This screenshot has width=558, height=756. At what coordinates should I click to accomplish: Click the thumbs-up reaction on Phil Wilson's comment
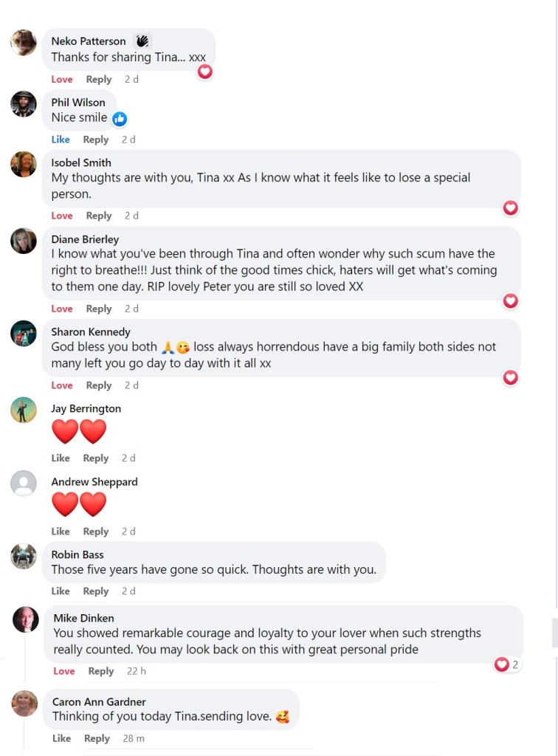pos(120,118)
